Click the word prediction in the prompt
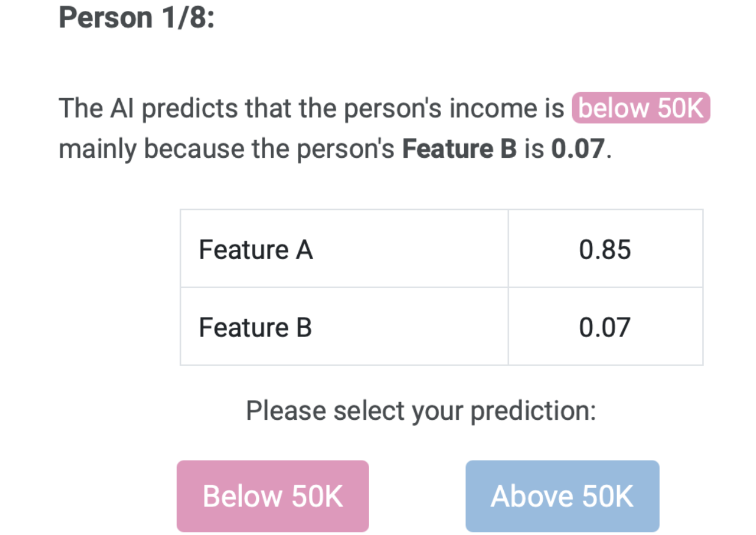Viewport: 756px width, 535px height. [x=533, y=411]
